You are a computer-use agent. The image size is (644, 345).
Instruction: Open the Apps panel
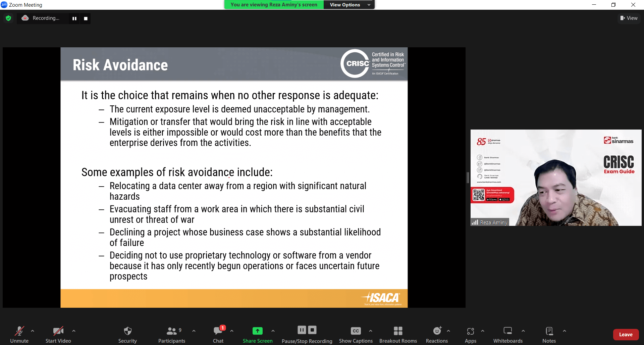470,335
